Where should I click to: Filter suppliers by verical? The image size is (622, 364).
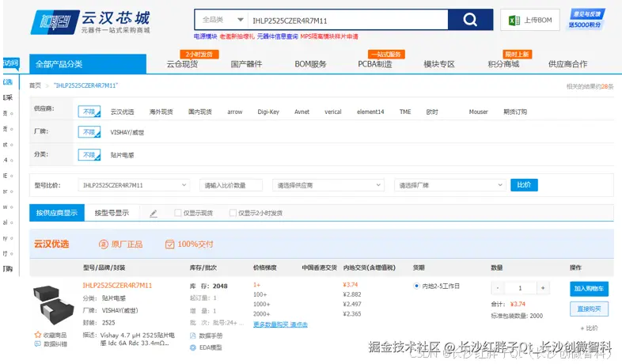click(333, 112)
